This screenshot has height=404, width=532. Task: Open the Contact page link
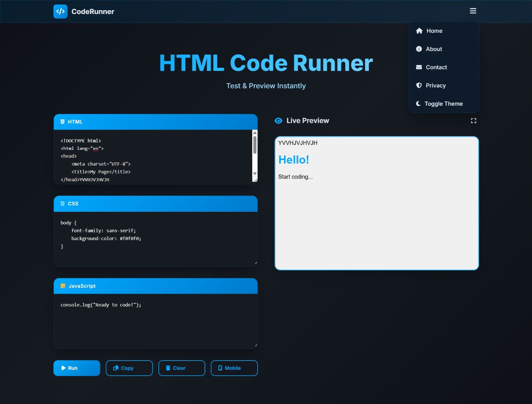point(436,67)
